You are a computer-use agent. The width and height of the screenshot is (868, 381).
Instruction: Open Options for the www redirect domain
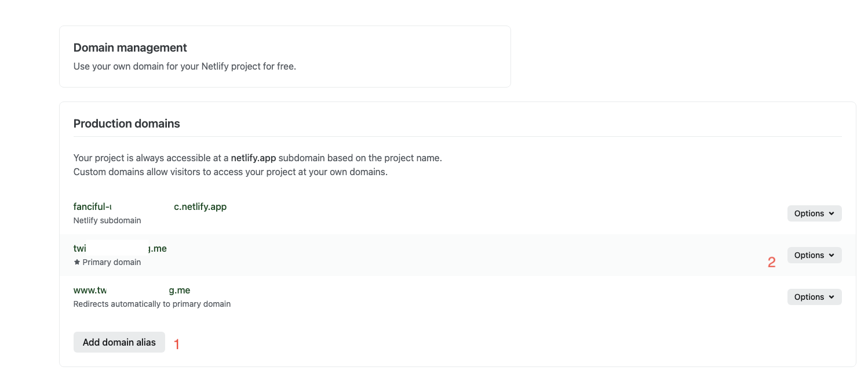[x=814, y=297]
